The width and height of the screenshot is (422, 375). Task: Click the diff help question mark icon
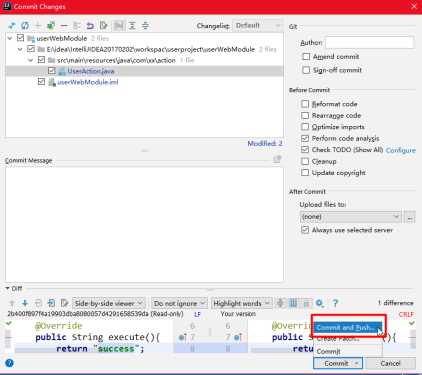[x=335, y=303]
